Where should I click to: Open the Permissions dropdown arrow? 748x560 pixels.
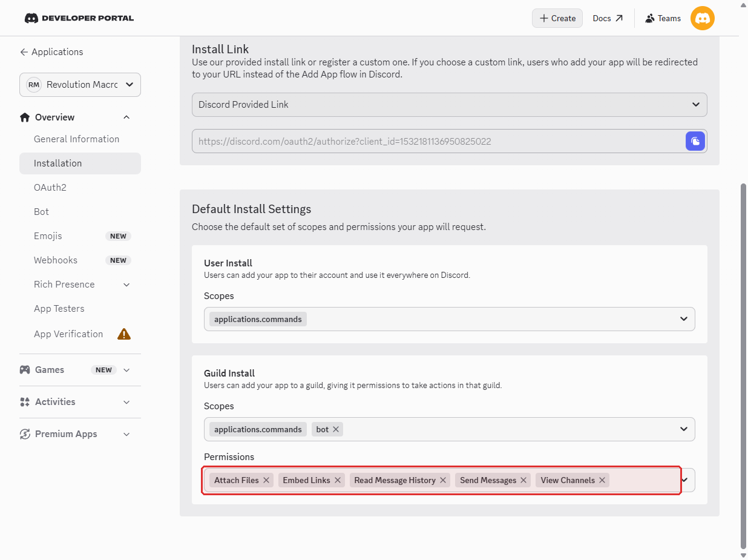[685, 480]
